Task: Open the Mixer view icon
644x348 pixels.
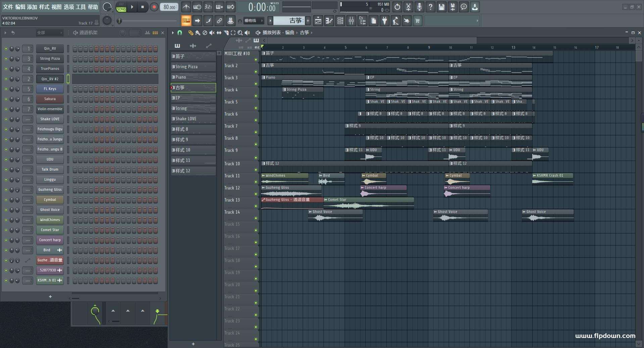Action: (351, 21)
